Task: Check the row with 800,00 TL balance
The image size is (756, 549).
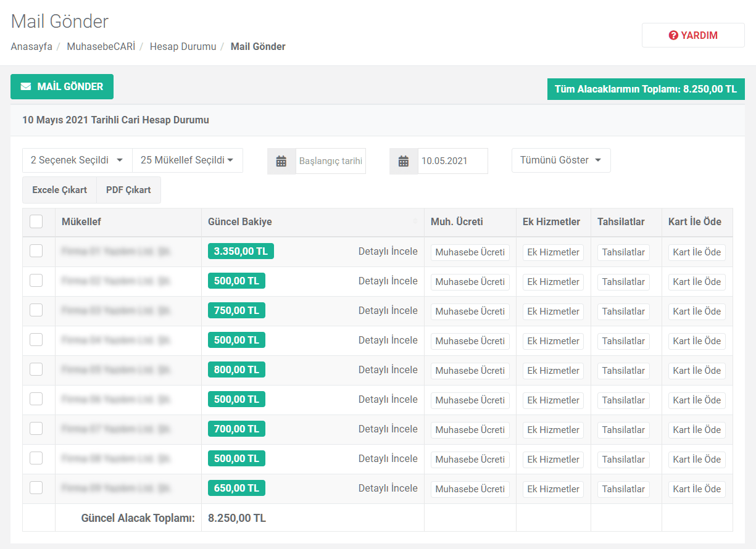Action: (36, 369)
